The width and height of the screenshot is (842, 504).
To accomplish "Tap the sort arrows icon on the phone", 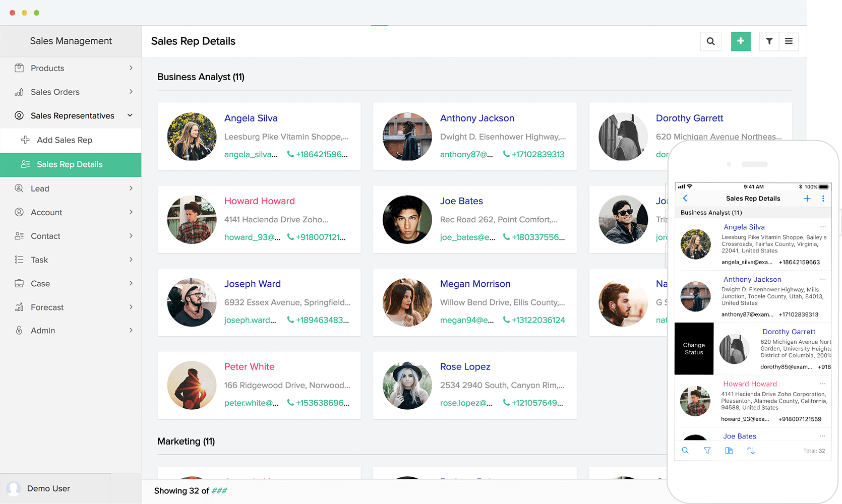I will pos(751,451).
